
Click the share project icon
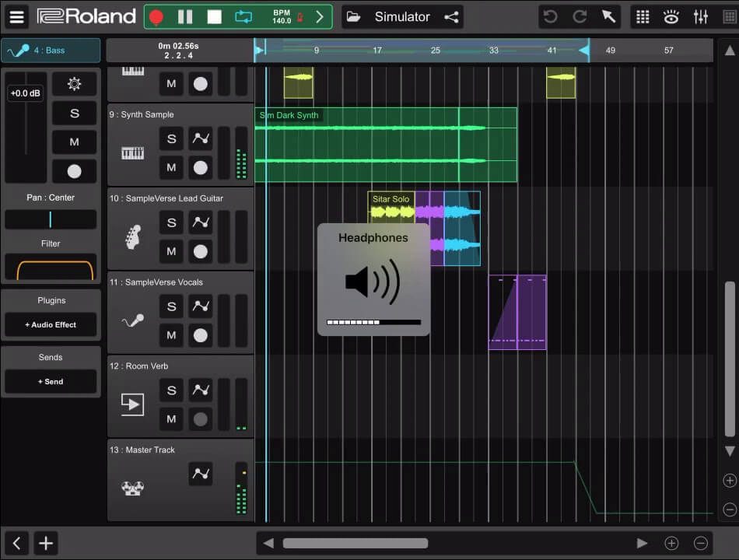[x=451, y=17]
